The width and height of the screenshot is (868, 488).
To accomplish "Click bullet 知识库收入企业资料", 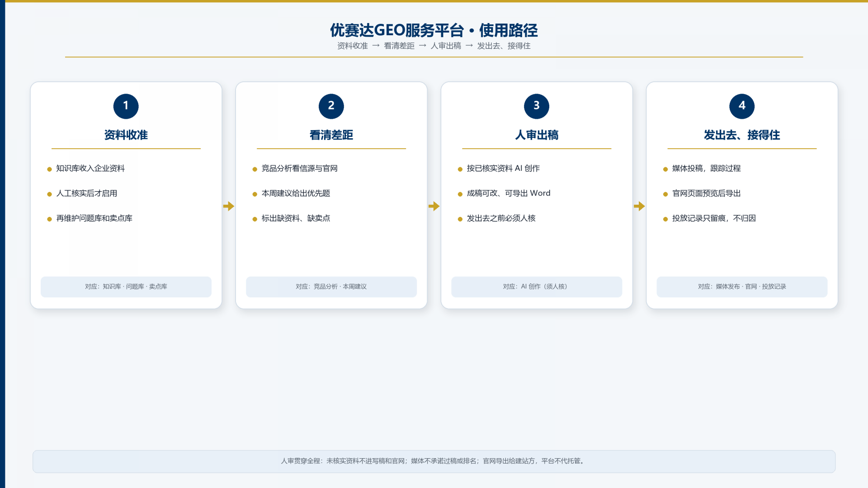I will (90, 169).
